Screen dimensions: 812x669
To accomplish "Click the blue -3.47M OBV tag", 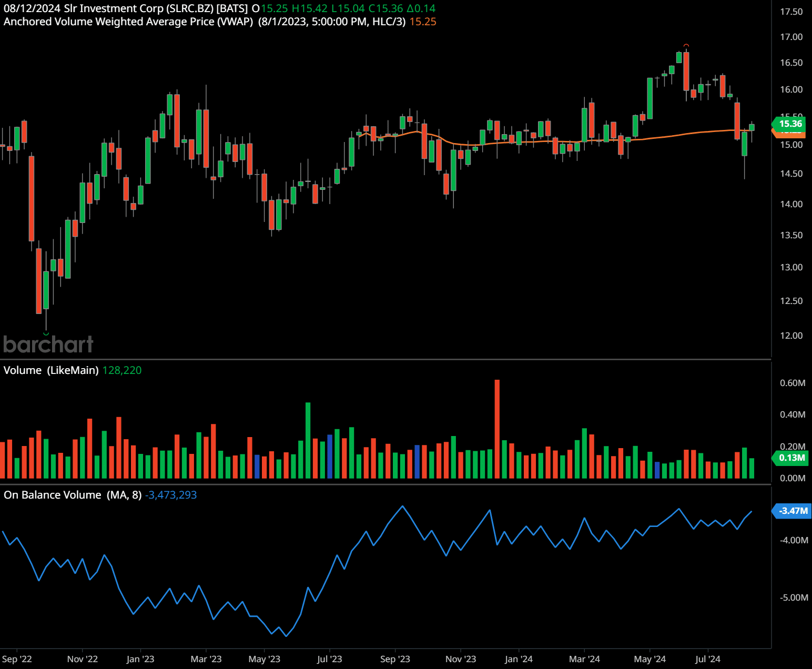I will pos(791,511).
